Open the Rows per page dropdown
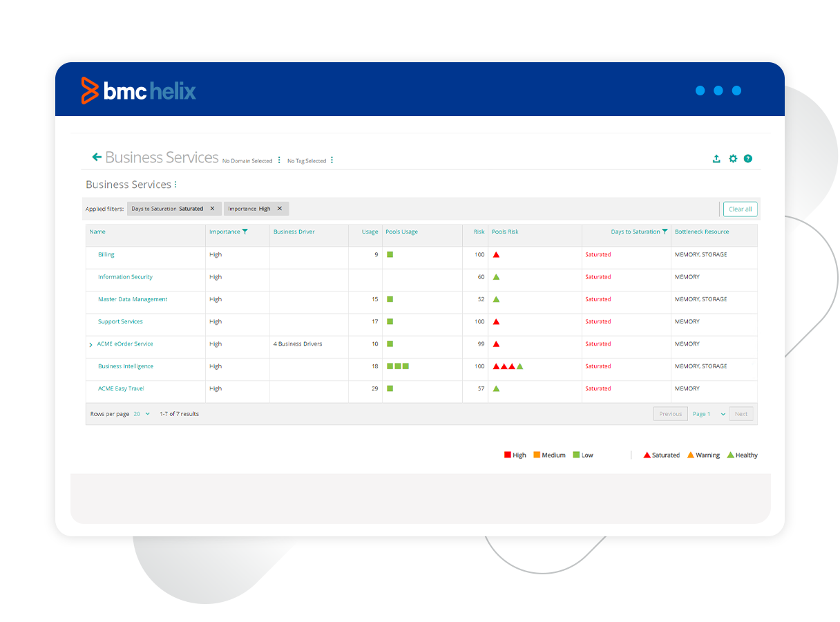The height and width of the screenshot is (622, 840). point(142,414)
